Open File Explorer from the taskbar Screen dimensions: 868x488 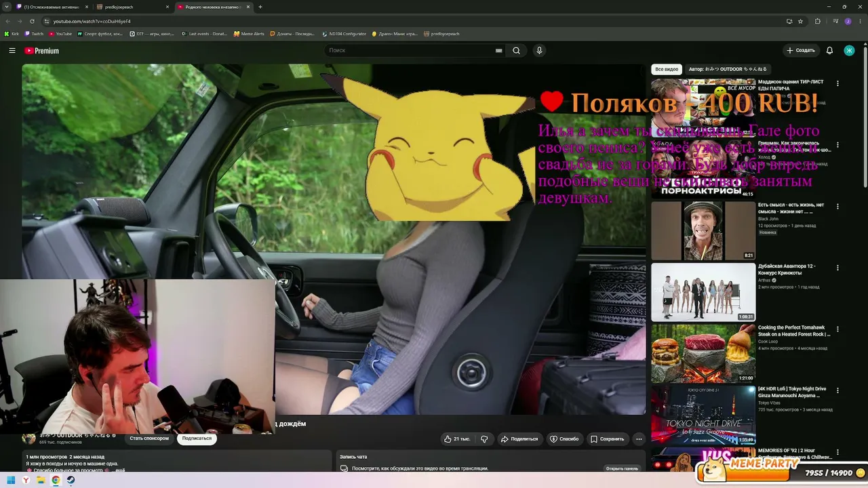[41, 481]
